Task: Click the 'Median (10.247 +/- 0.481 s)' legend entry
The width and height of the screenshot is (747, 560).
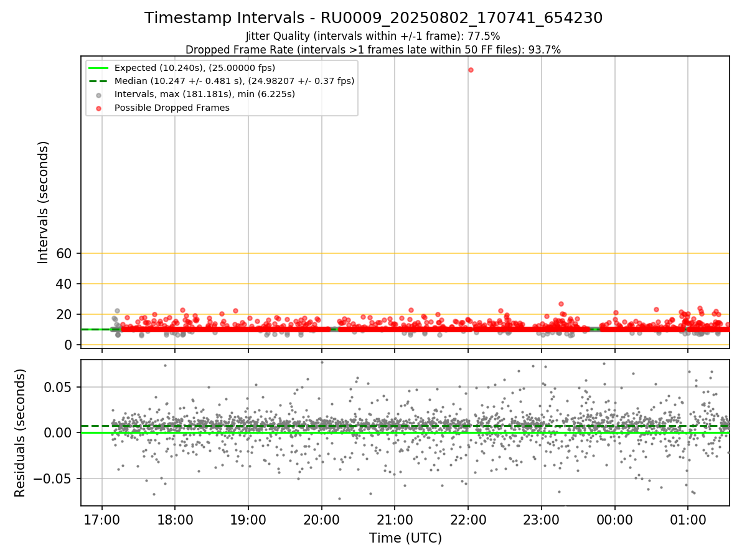Action: [234, 81]
